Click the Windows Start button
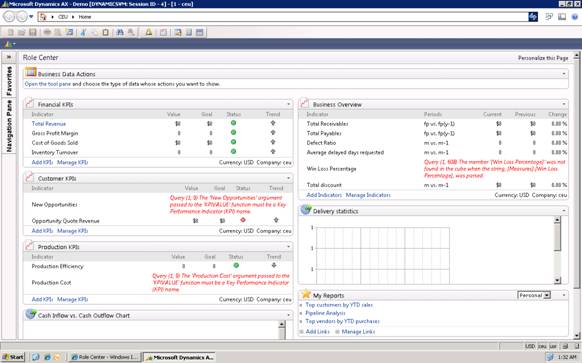Viewport: 582px width, 363px height. [13, 357]
